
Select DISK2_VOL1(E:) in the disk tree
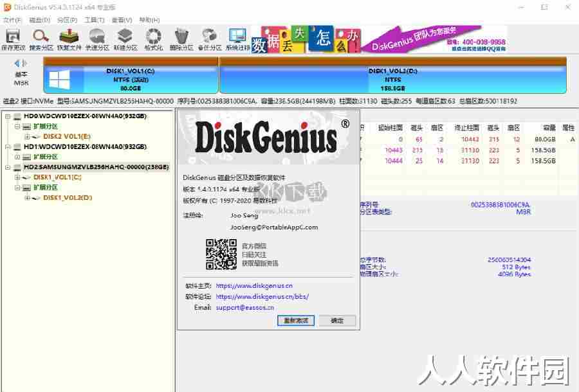tap(67, 136)
